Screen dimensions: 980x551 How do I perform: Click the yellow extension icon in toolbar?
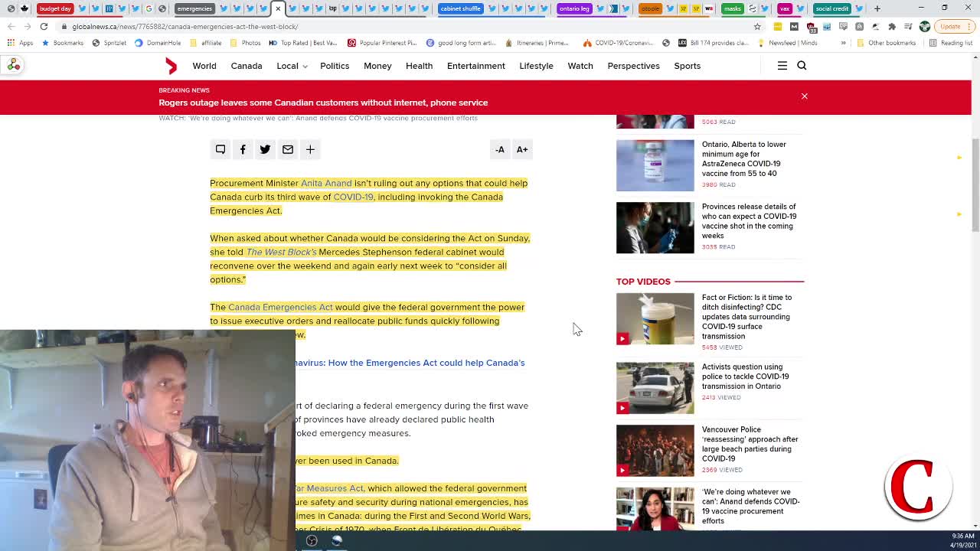777,26
